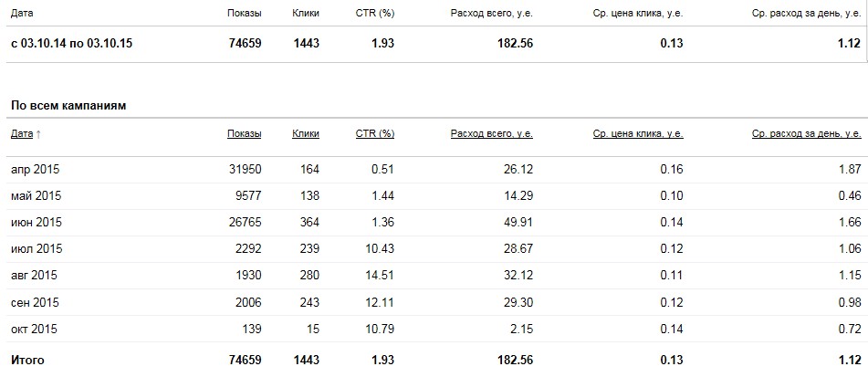
Task: Select the май 2015 row label
Action: click(36, 195)
